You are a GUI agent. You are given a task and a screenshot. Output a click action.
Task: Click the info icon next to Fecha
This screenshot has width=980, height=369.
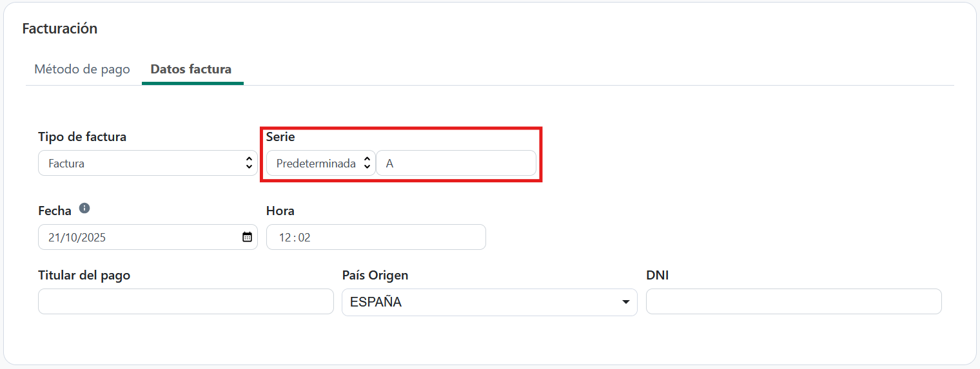click(x=84, y=209)
